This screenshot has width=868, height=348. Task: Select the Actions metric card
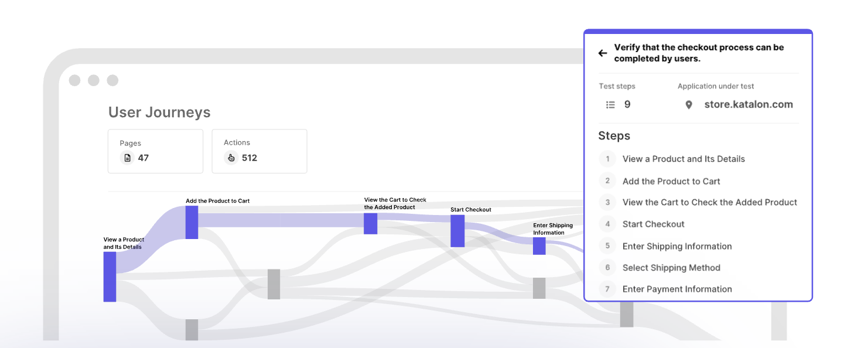(x=259, y=151)
